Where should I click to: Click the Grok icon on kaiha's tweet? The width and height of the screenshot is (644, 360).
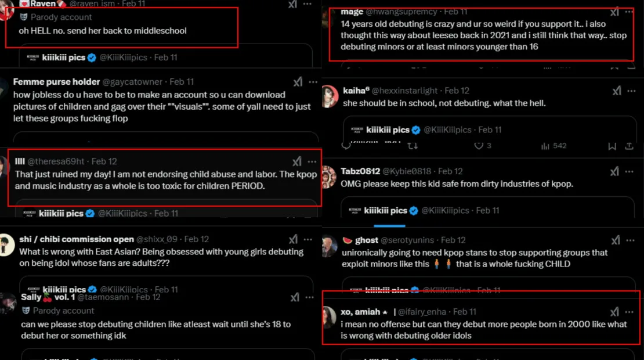point(616,91)
